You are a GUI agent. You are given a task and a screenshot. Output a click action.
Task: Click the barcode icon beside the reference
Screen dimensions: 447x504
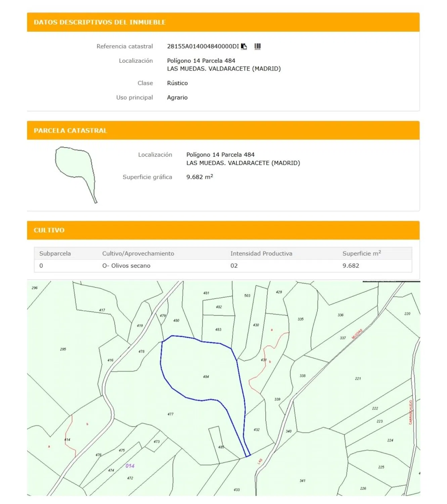click(257, 46)
